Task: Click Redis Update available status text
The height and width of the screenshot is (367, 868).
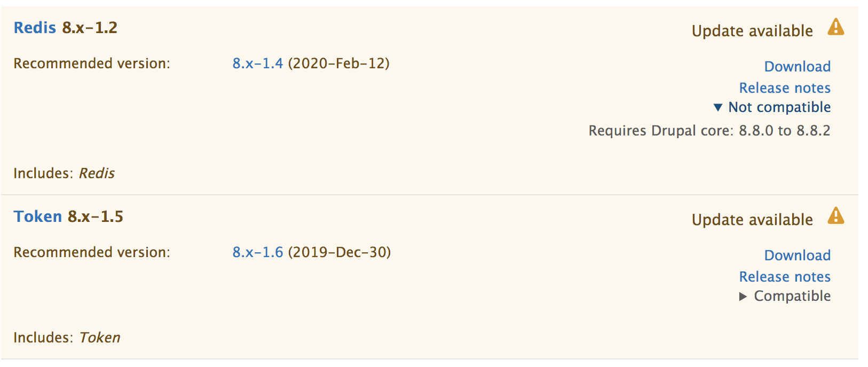Action: click(752, 31)
